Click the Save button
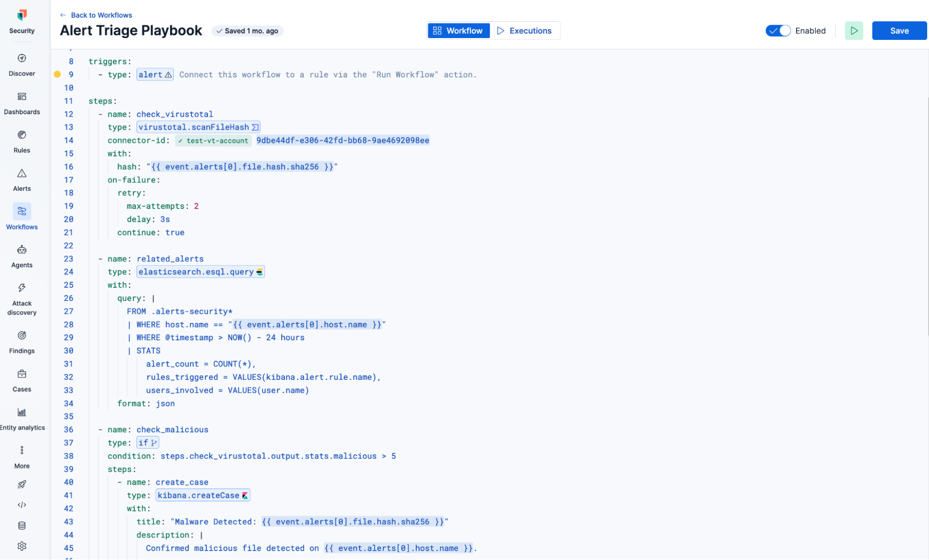Image resolution: width=929 pixels, height=560 pixels. [899, 31]
